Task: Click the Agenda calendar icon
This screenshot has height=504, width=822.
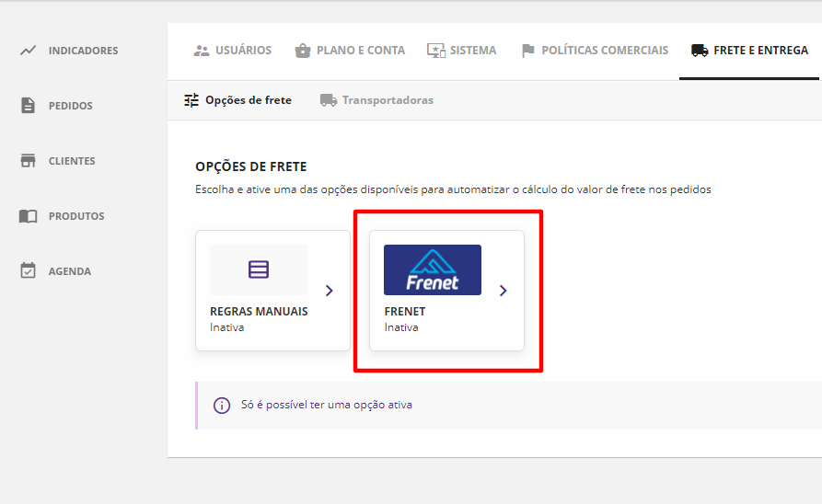Action: 28,271
